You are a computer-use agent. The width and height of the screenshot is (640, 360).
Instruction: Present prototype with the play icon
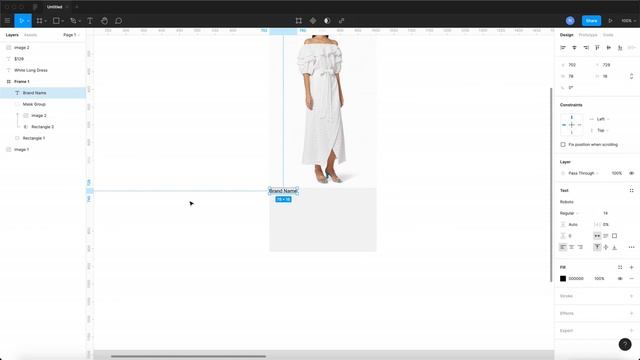(x=611, y=21)
